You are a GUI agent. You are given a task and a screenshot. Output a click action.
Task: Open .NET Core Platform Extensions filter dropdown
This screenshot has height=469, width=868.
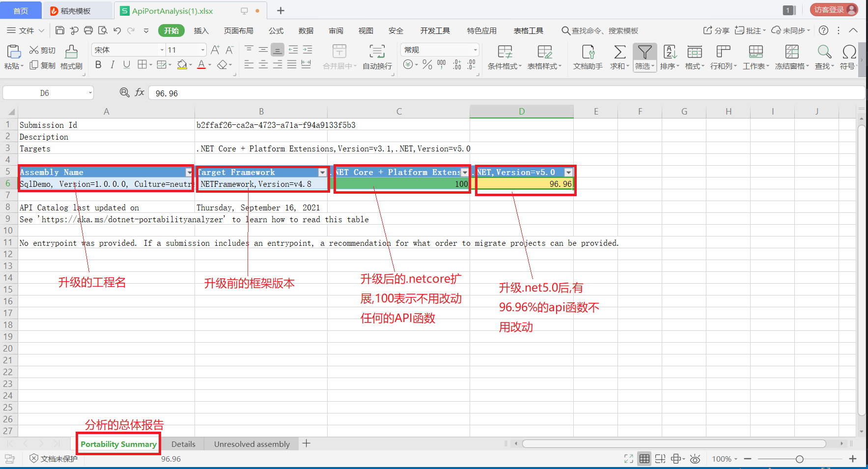click(465, 172)
